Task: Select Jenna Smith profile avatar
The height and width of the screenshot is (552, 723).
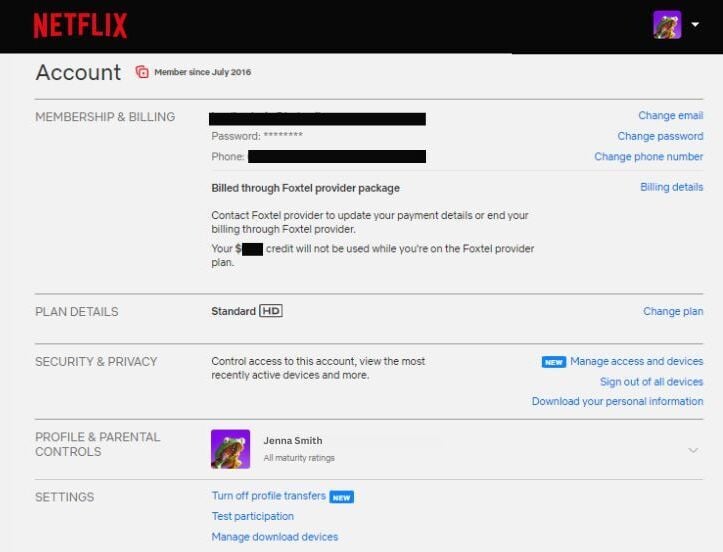Action: coord(230,449)
